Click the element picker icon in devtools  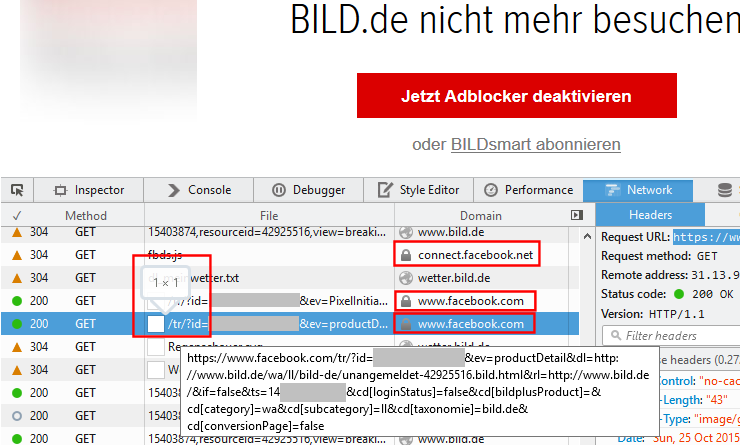17,190
